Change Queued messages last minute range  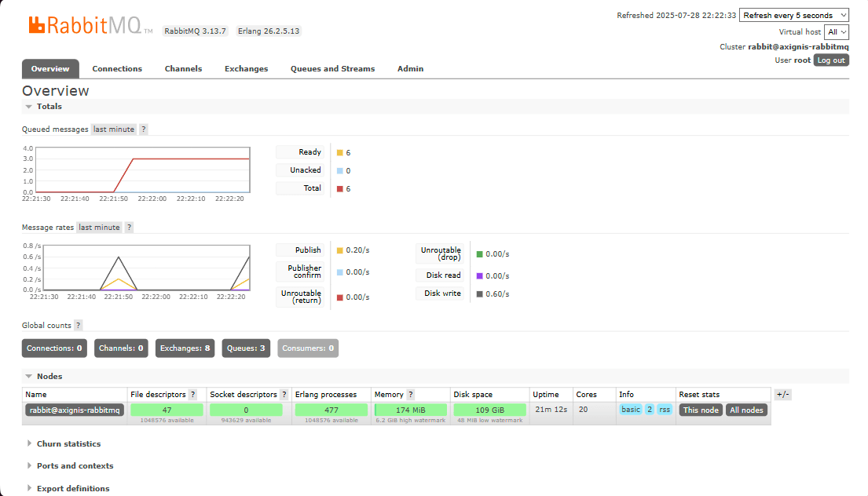(x=113, y=129)
